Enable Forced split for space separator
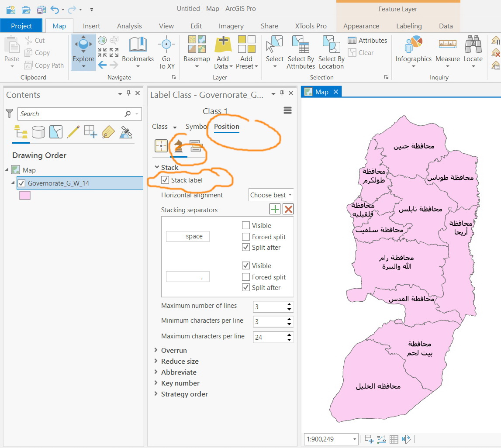Image resolution: width=501 pixels, height=448 pixels. [246, 237]
